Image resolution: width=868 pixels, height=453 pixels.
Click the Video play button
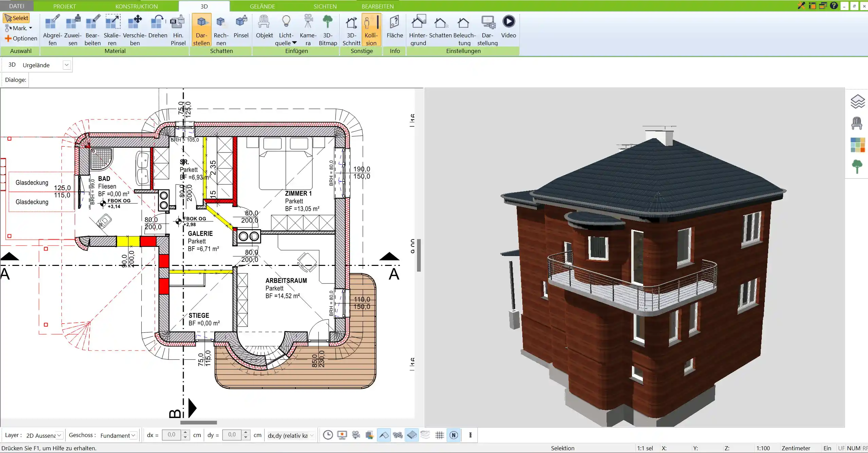tap(508, 21)
